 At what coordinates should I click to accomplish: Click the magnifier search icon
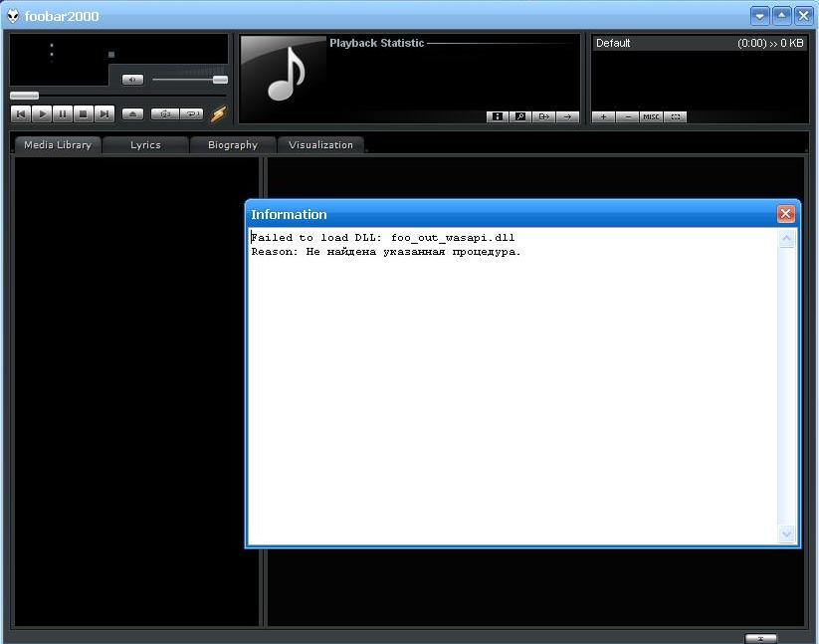[519, 116]
